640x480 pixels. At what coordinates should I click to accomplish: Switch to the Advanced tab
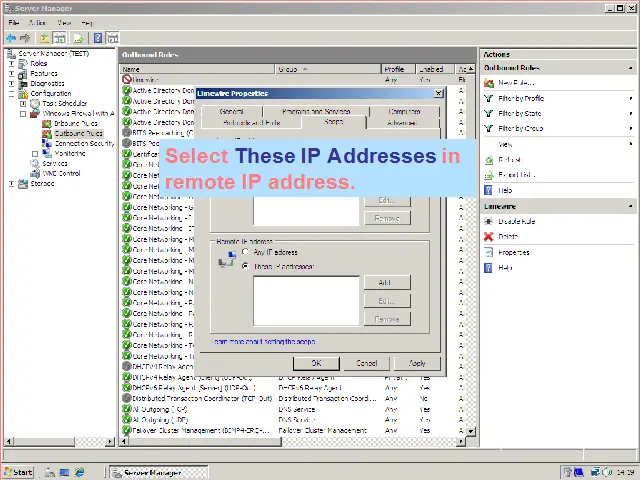coord(402,122)
